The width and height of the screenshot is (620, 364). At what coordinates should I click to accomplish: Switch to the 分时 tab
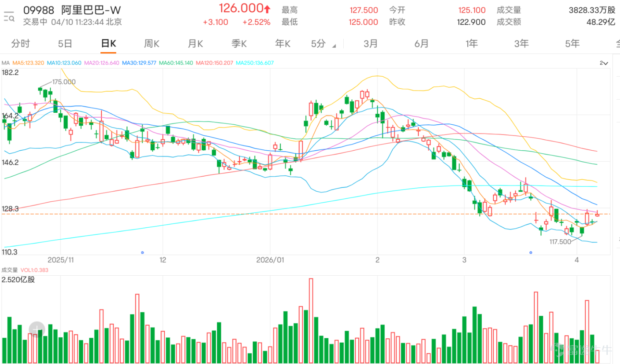(x=21, y=43)
